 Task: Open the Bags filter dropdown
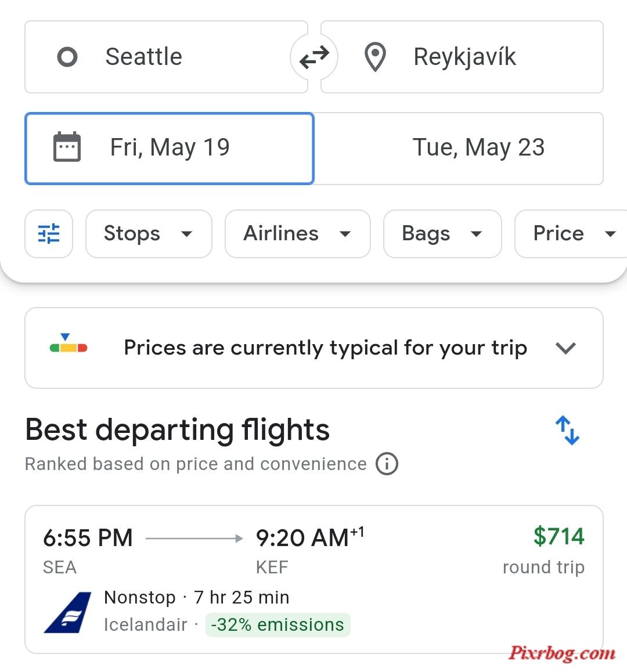[442, 233]
